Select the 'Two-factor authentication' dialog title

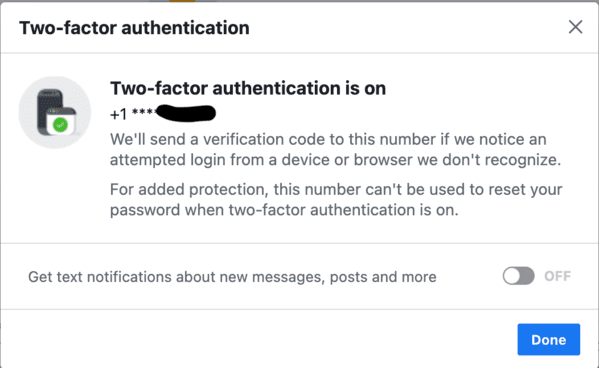134,28
